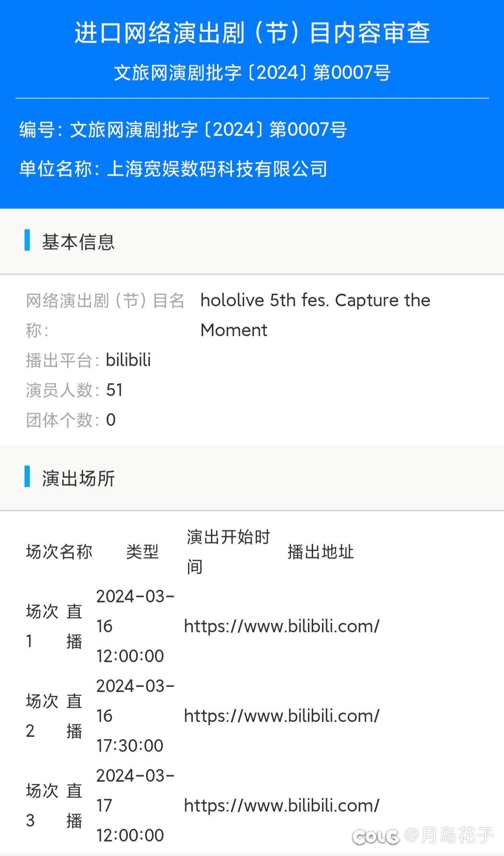Open the 场次3 bilibili URL
Viewport: 504px width, 856px height.
pos(282,806)
